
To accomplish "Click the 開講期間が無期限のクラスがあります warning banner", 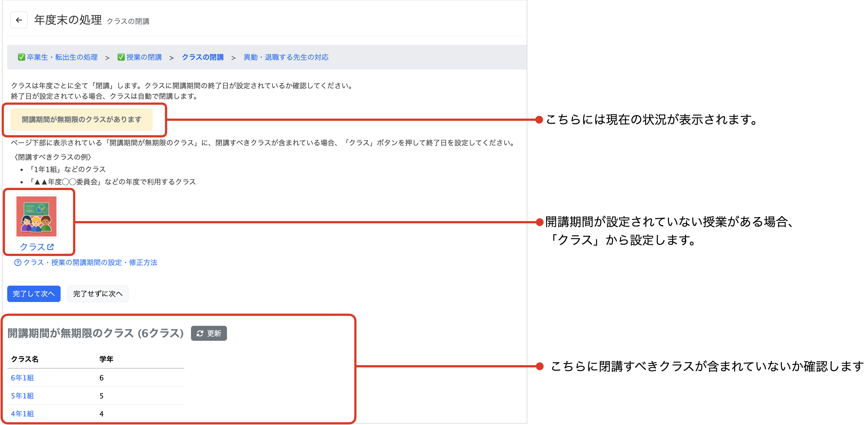I will (82, 119).
